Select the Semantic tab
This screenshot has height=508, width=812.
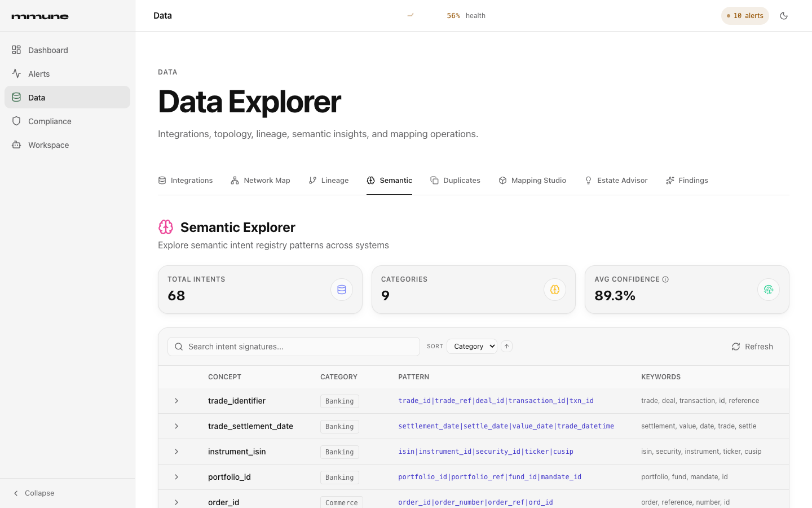389,181
